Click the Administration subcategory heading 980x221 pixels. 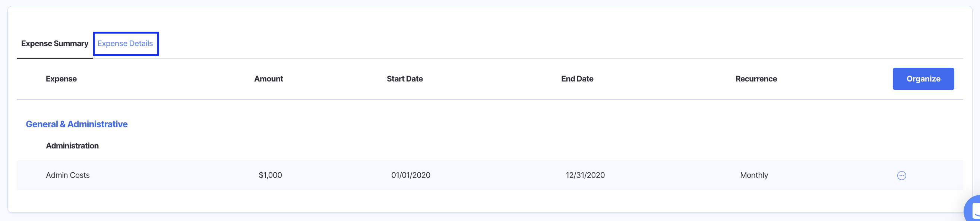pyautogui.click(x=72, y=146)
